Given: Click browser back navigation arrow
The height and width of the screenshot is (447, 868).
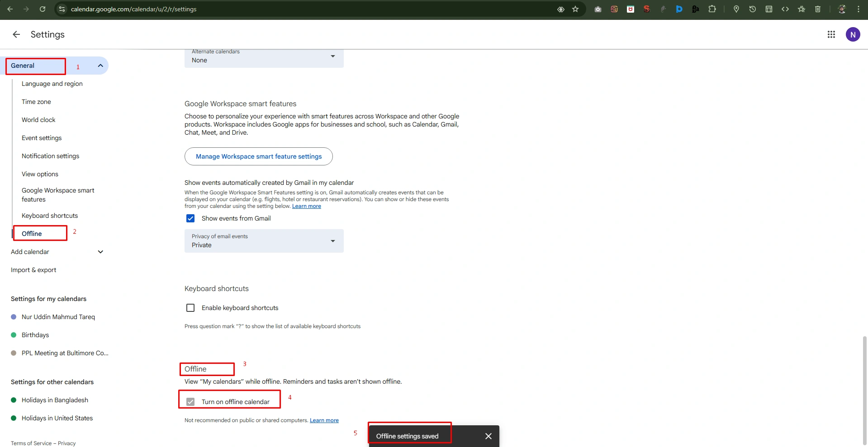Looking at the screenshot, I should 10,9.
